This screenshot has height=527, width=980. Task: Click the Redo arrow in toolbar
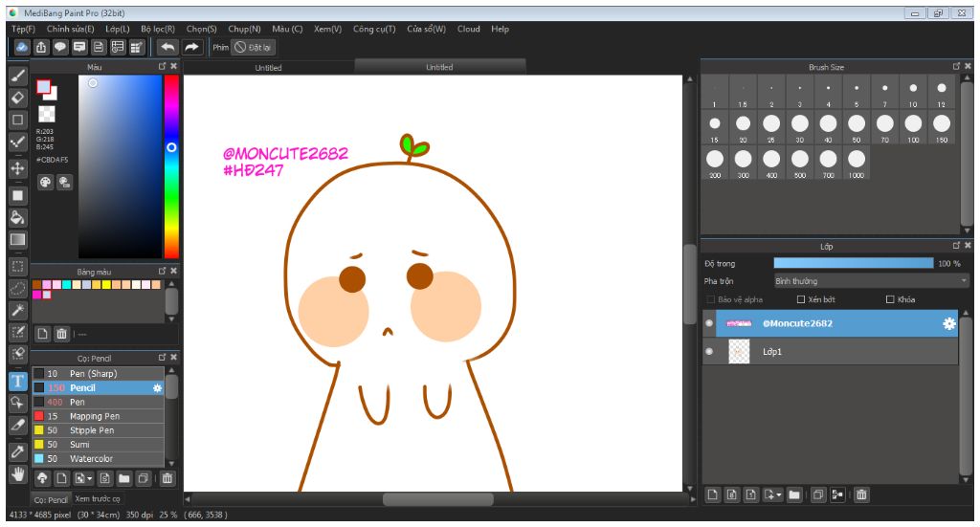[x=191, y=47]
